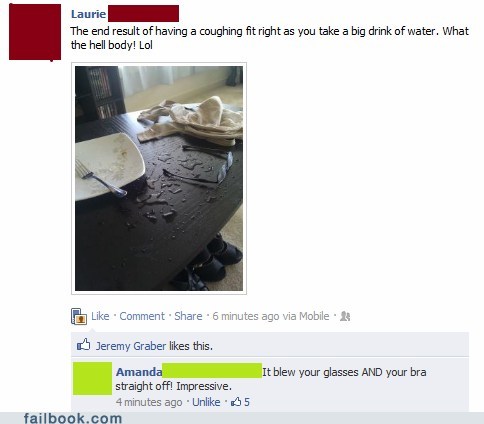Click the 4 minutes ago comment timestamp

coord(149,402)
